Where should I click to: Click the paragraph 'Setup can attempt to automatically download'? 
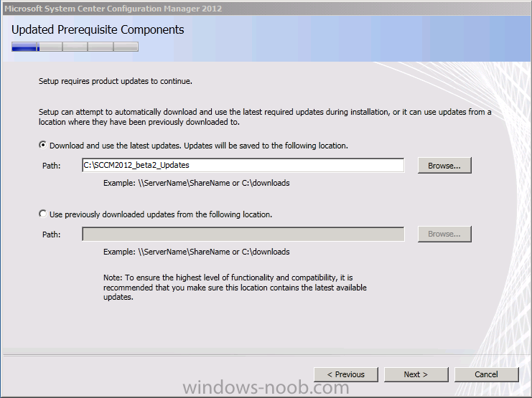[x=265, y=117]
